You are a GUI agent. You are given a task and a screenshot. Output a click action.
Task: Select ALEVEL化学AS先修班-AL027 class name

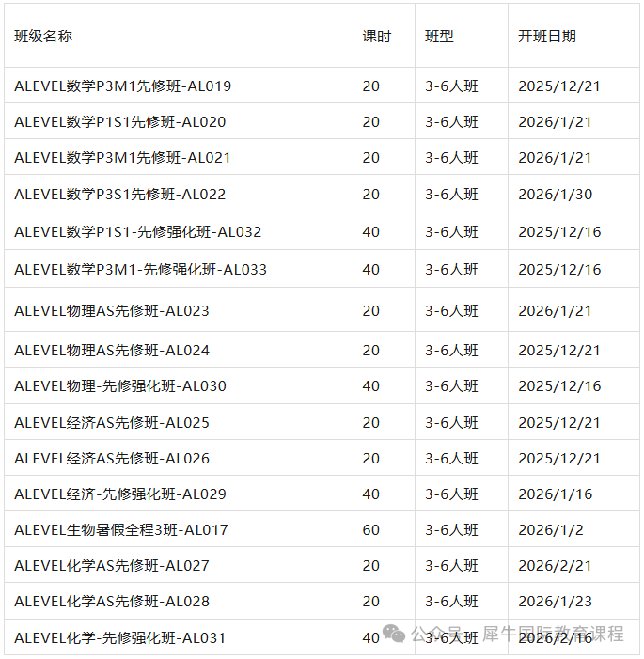tap(112, 565)
